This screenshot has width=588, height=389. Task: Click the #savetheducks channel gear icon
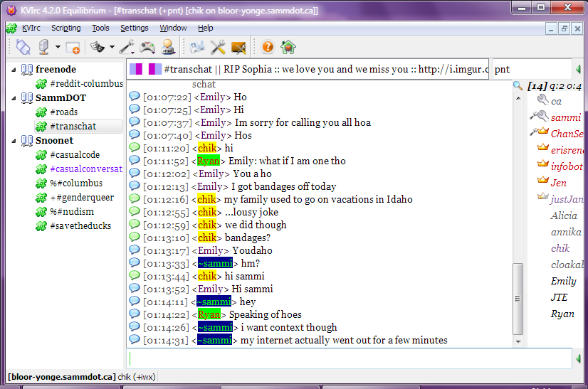pyautogui.click(x=41, y=226)
